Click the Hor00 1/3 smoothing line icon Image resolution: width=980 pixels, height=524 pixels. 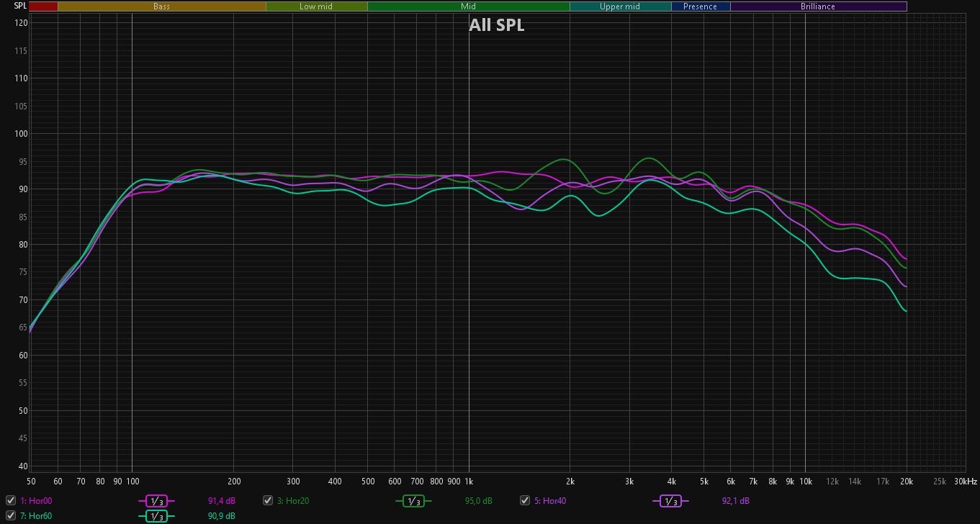click(156, 501)
